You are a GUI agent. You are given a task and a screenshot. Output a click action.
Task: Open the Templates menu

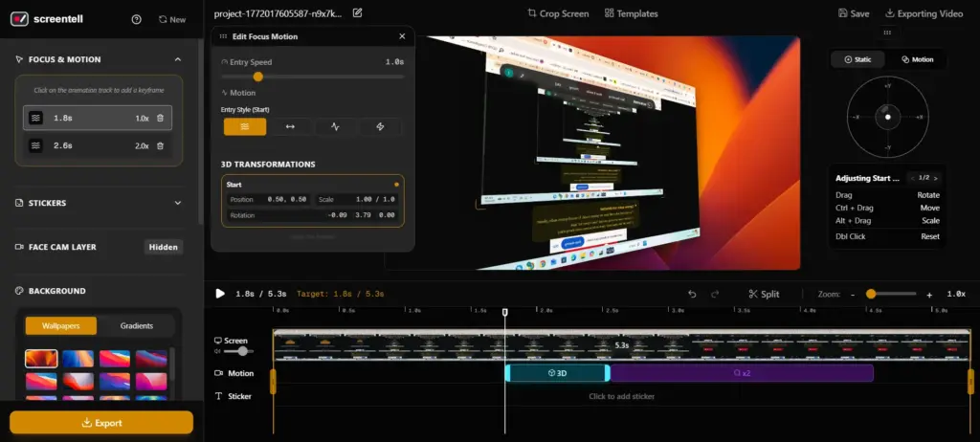[x=632, y=13]
